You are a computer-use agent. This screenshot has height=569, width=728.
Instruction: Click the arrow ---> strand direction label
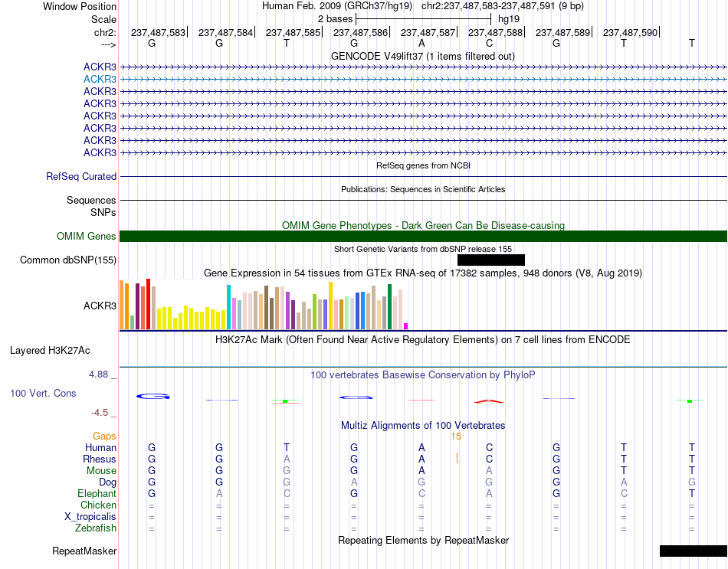[109, 44]
